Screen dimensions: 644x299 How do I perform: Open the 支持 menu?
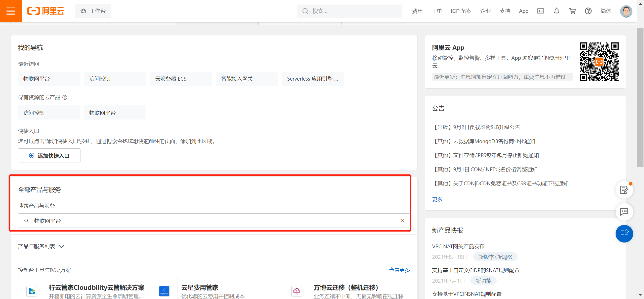click(x=505, y=11)
